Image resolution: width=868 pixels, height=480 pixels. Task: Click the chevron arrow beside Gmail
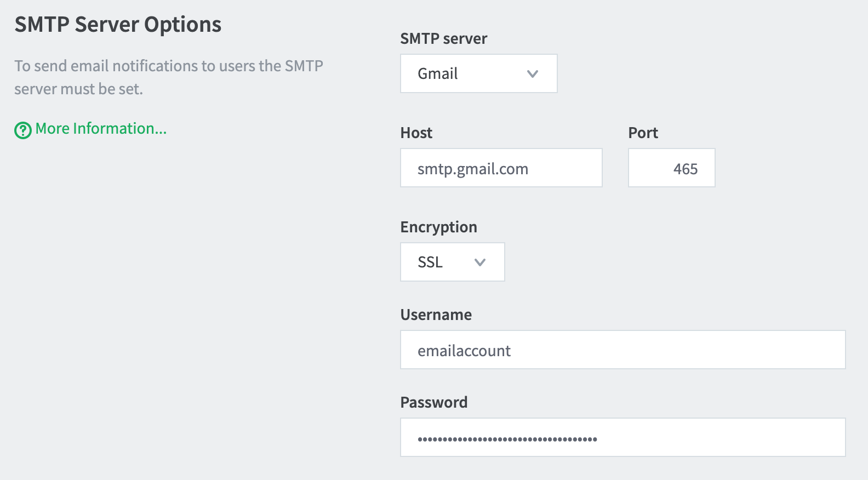pyautogui.click(x=533, y=73)
